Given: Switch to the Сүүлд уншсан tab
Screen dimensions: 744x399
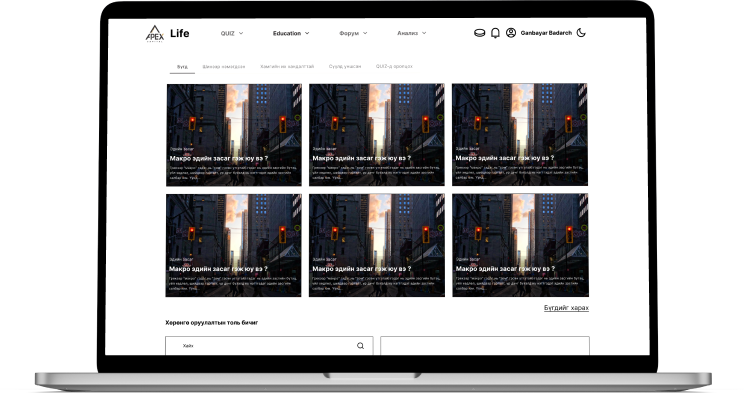Looking at the screenshot, I should (x=345, y=66).
